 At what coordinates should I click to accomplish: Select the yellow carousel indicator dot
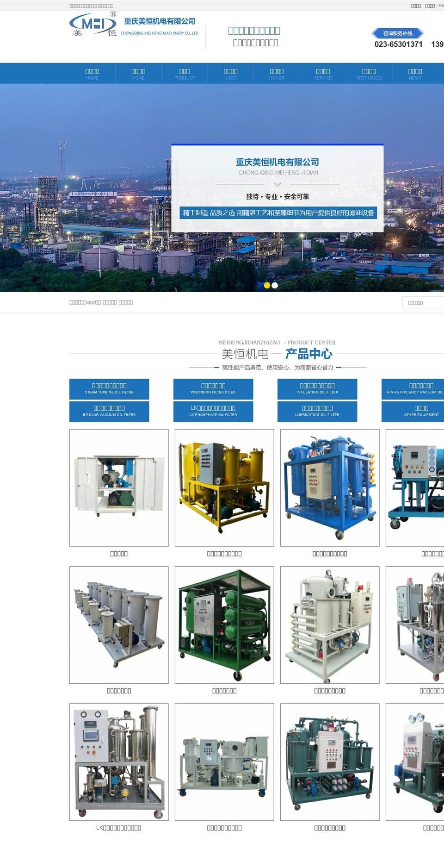point(267,285)
